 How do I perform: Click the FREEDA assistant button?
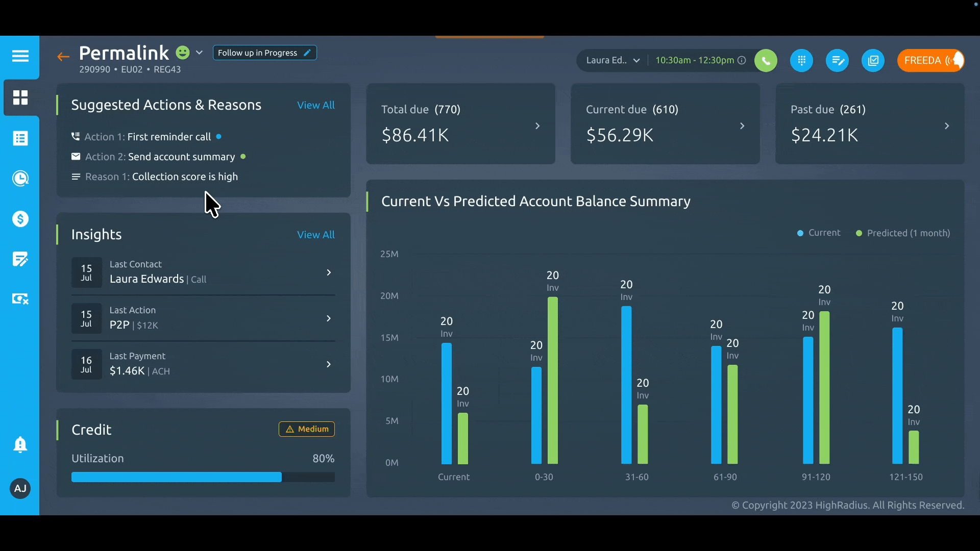tap(930, 61)
